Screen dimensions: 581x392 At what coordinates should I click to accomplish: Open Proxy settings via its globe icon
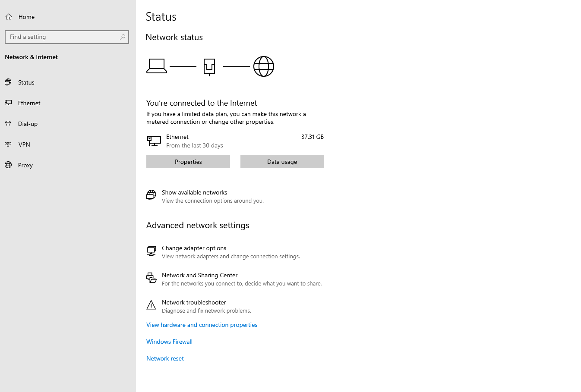click(x=8, y=165)
